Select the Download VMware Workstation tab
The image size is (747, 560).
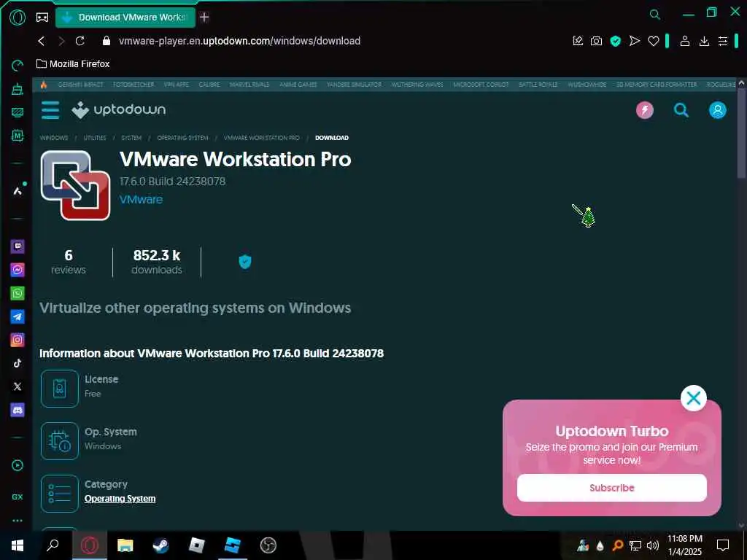(x=125, y=17)
